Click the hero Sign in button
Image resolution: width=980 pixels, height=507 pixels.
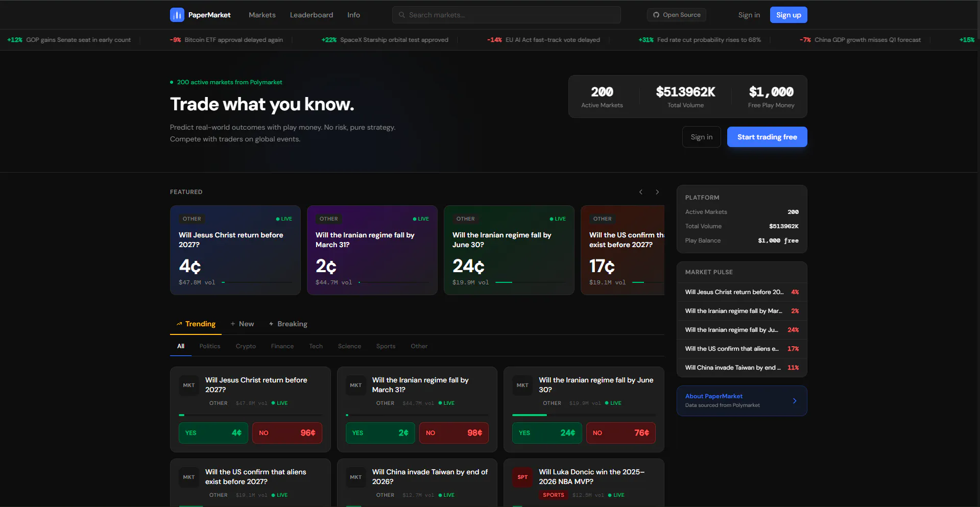click(702, 137)
